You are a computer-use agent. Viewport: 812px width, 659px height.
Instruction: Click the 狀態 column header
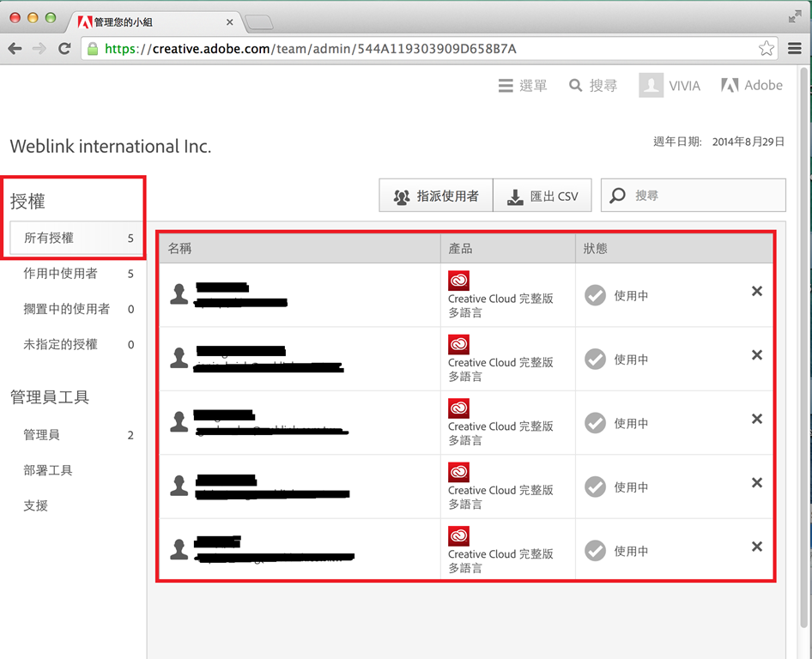tap(675, 249)
